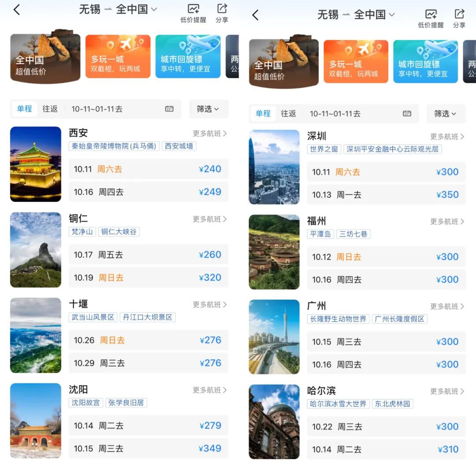Choose the 西安 10.11 flight at ¥240
Viewport: 476px width, 464px height.
tap(149, 169)
